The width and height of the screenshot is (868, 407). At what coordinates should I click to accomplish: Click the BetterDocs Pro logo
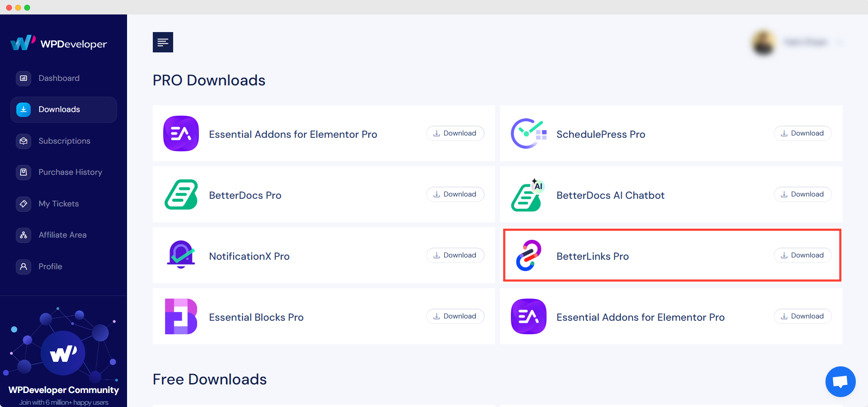[x=180, y=194]
